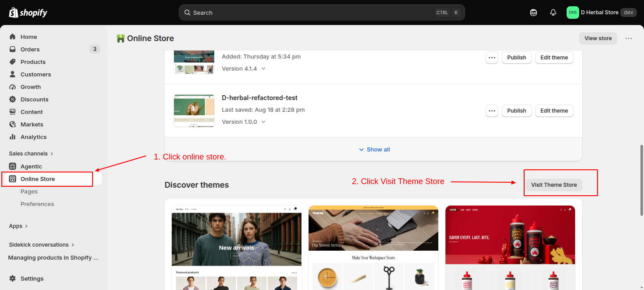Click the Orders inbox icon
644x290 pixels.
point(13,49)
